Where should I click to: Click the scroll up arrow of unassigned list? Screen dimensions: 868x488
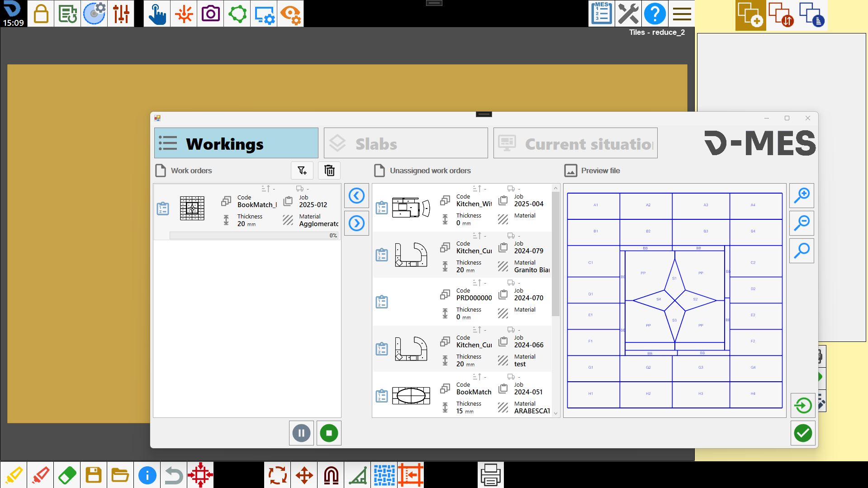click(556, 188)
